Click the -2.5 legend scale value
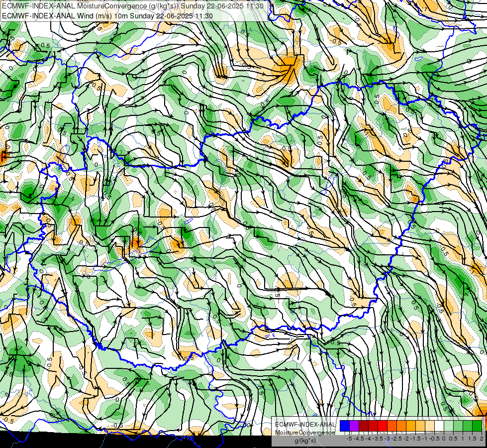487x448 pixels. tap(396, 439)
